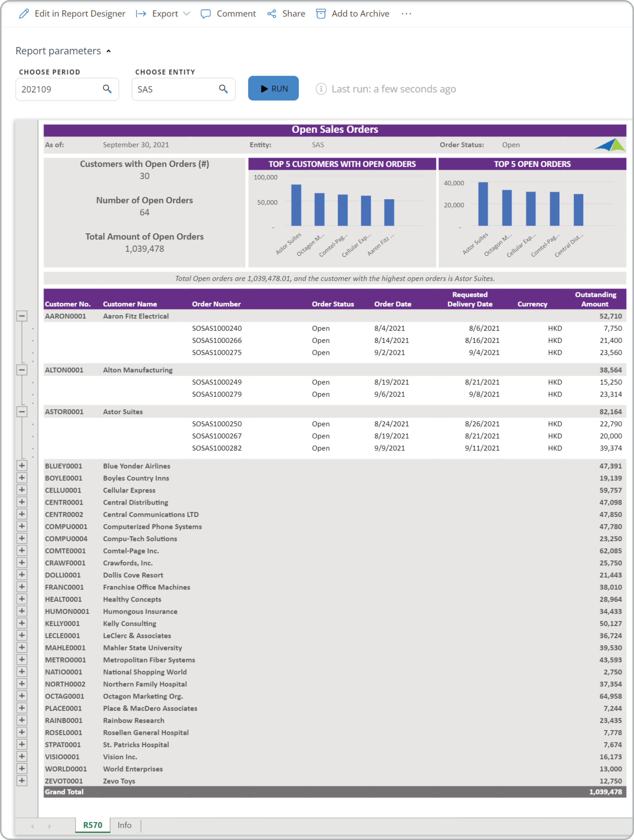Click the RUN button
Image resolution: width=634 pixels, height=840 pixels.
pyautogui.click(x=273, y=89)
